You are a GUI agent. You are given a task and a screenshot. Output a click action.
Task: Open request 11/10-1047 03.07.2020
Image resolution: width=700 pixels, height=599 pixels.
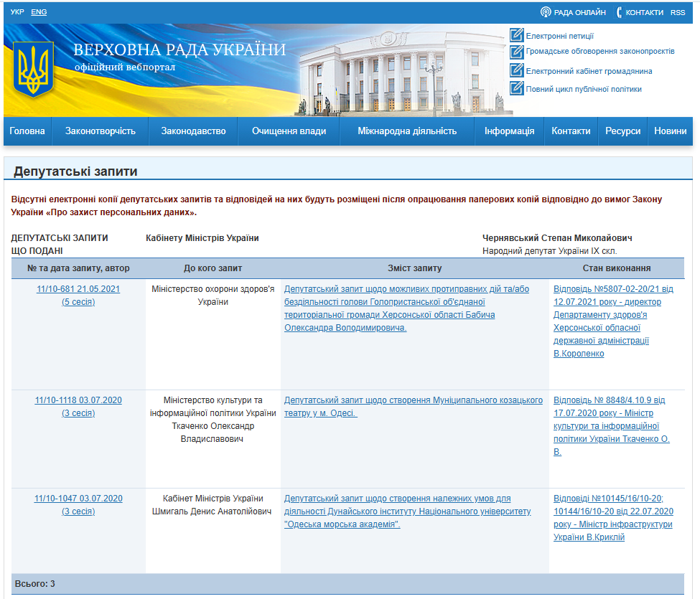coord(78,498)
